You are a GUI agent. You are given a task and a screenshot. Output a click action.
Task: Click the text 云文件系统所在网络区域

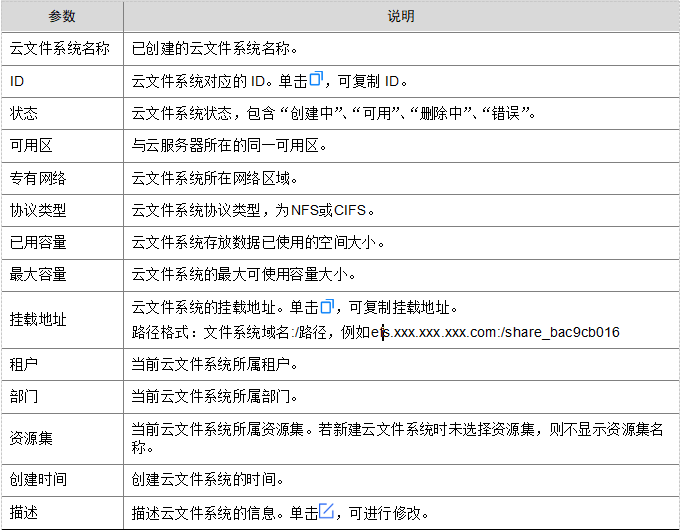(x=215, y=178)
